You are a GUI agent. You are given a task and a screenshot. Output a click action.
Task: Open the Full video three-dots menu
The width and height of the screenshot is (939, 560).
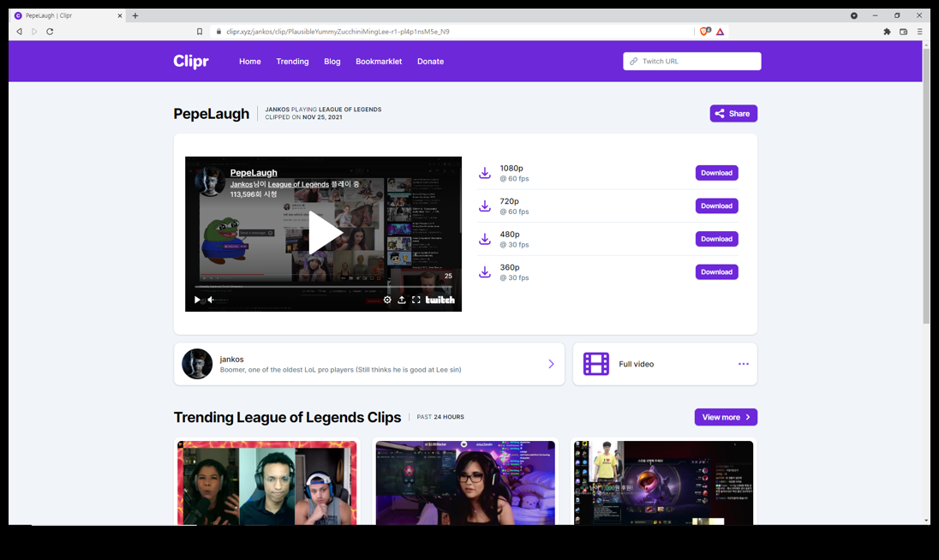pos(743,364)
